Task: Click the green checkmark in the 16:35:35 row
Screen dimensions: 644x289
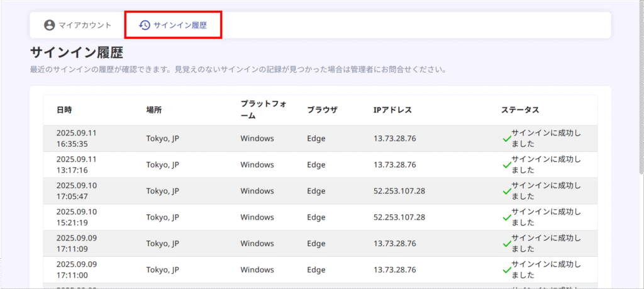Action: (x=506, y=139)
